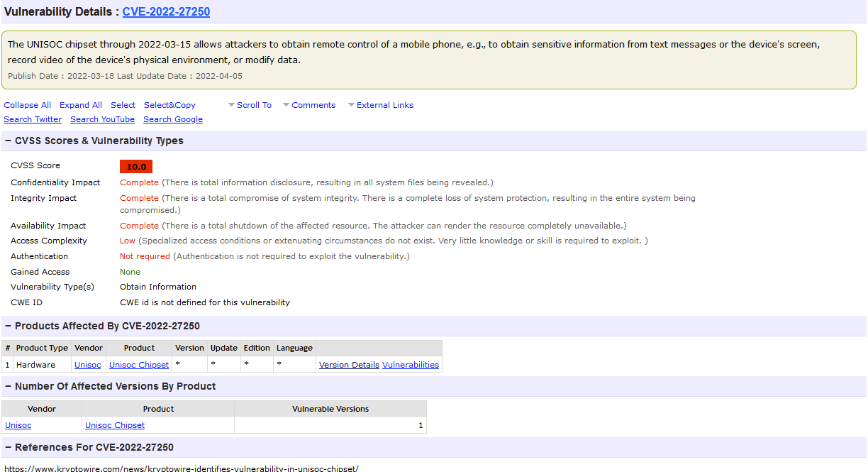The image size is (868, 472).
Task: Open the Comments dropdown
Action: point(309,105)
